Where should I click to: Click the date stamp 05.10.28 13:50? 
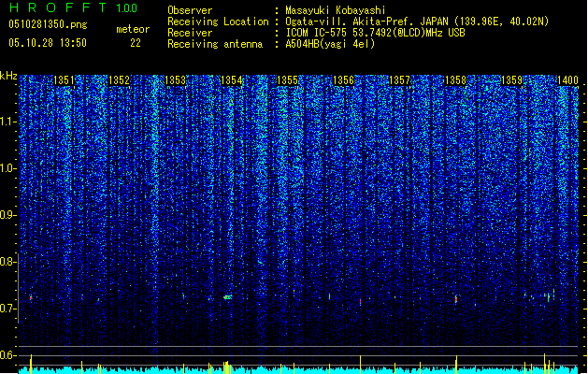click(x=48, y=43)
